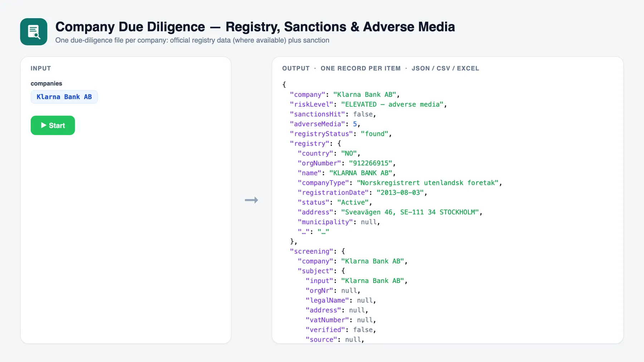Image resolution: width=644 pixels, height=362 pixels.
Task: Select the Klarna Bank AB chip under companies
Action: (64, 97)
